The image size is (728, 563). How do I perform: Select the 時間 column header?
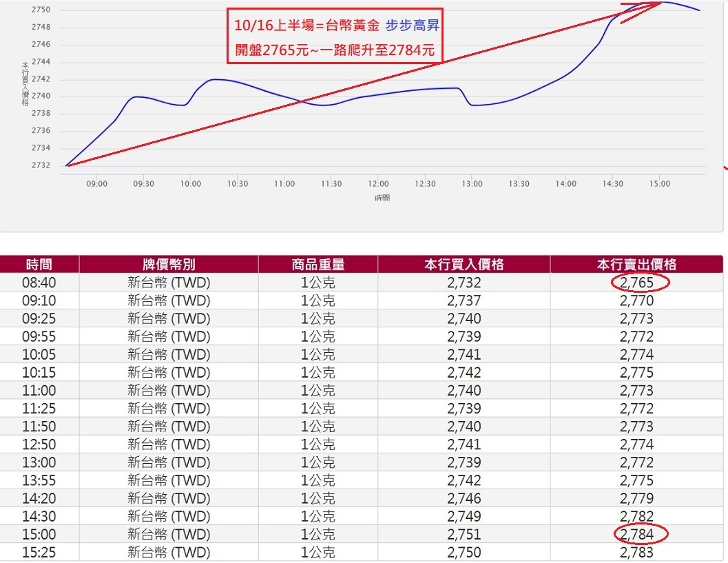pyautogui.click(x=39, y=263)
